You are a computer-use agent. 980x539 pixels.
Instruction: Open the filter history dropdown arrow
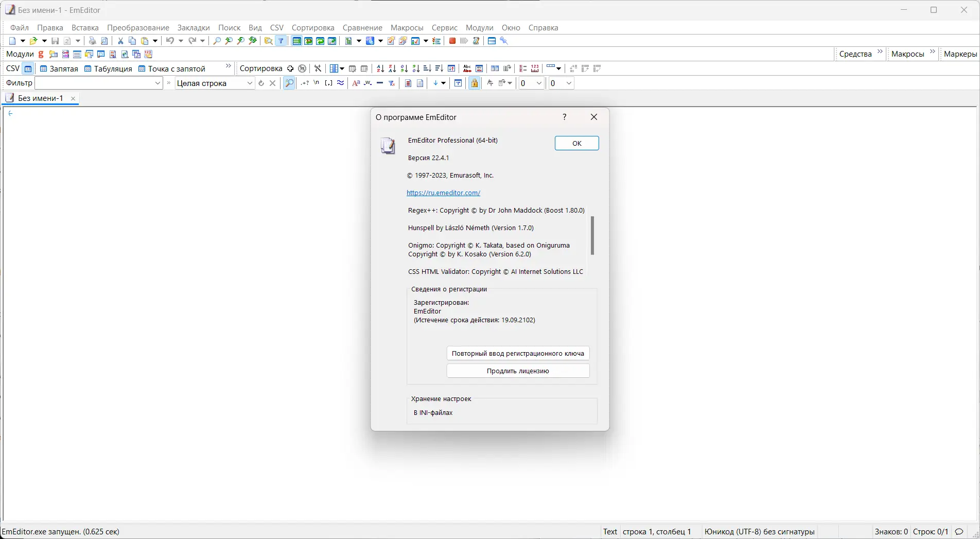[x=157, y=83]
